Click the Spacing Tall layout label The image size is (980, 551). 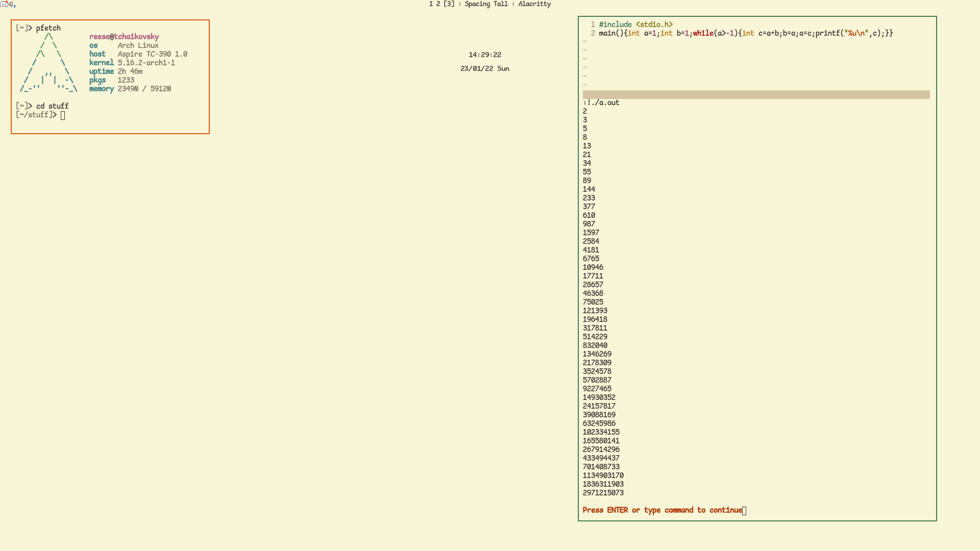point(486,4)
